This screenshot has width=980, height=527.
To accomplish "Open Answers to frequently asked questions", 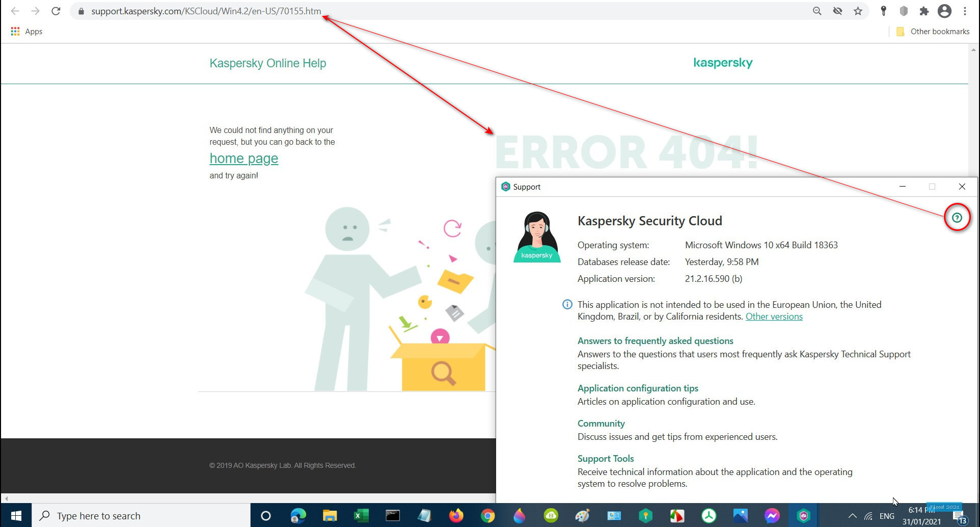I will pos(656,341).
